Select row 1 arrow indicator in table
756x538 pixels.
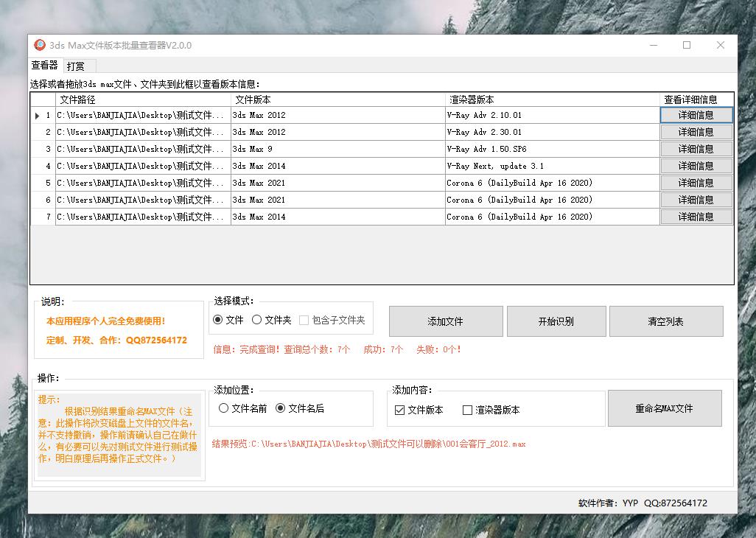[38, 116]
